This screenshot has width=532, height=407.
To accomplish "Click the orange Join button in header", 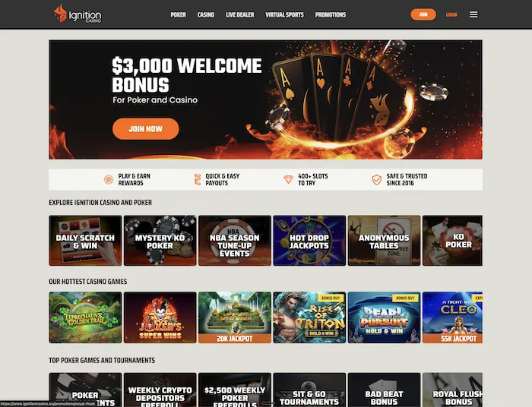I will 423,14.
